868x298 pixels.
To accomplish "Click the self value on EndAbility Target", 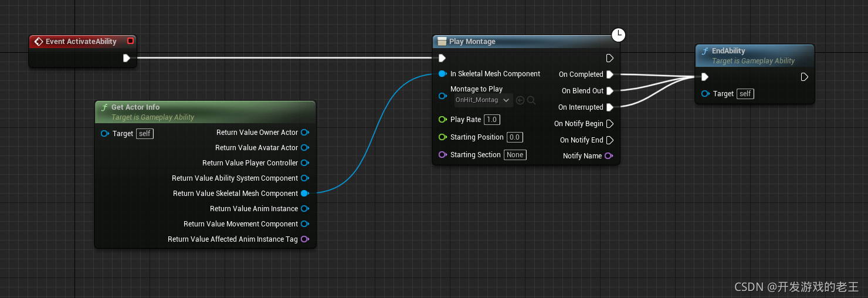I will pos(745,94).
